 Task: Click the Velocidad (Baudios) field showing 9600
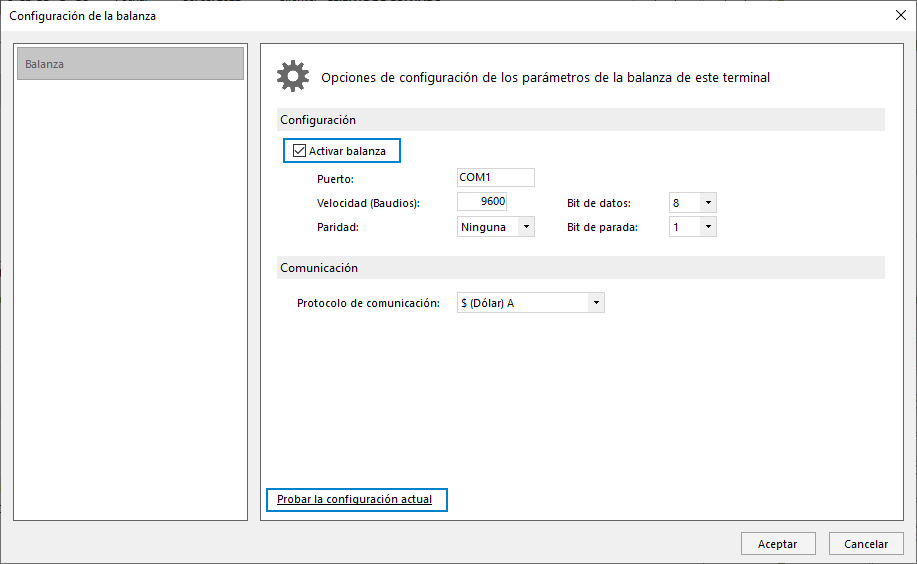pos(482,202)
